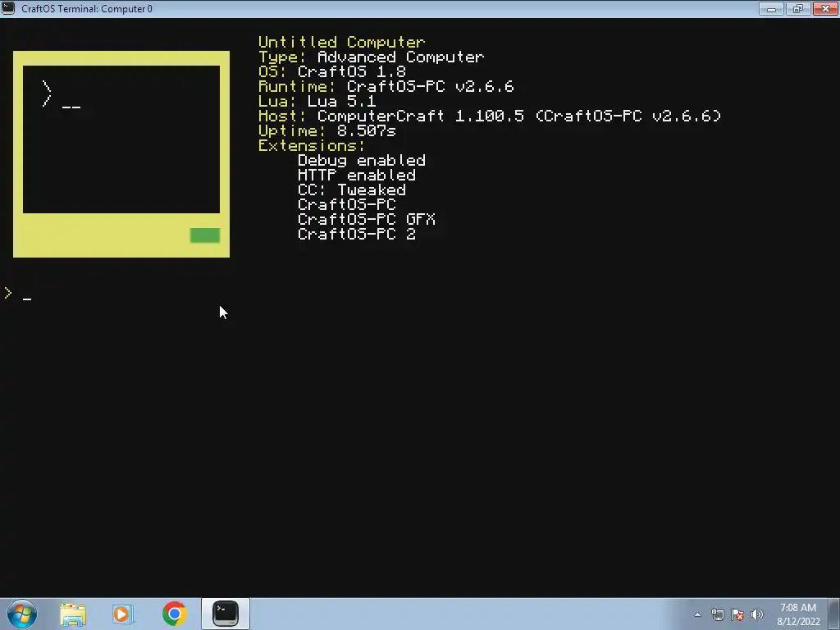Screen dimensions: 840x630
Task: Click the yellow computer logo graphic
Action: click(x=121, y=154)
